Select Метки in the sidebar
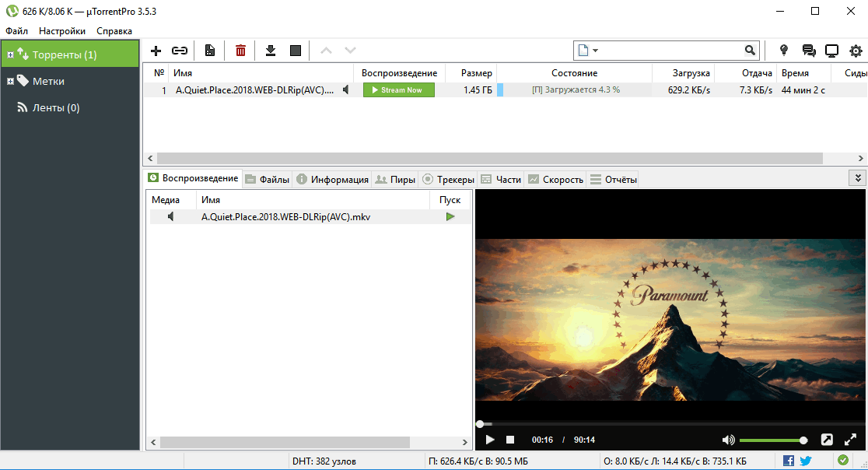 (x=48, y=81)
